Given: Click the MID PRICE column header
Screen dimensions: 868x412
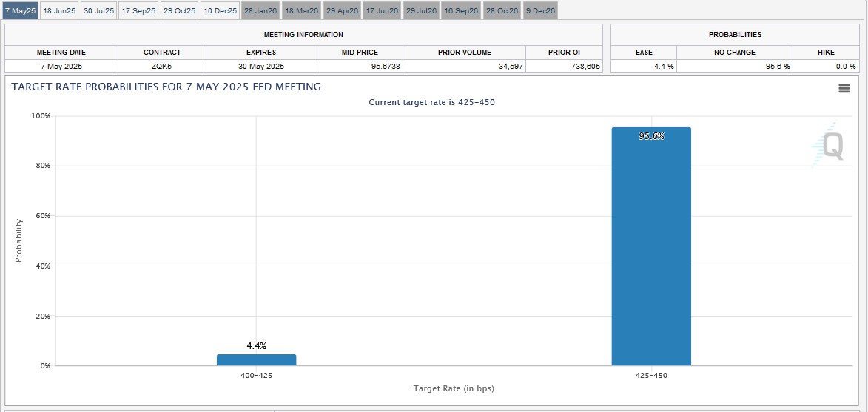Looking at the screenshot, I should tap(360, 52).
